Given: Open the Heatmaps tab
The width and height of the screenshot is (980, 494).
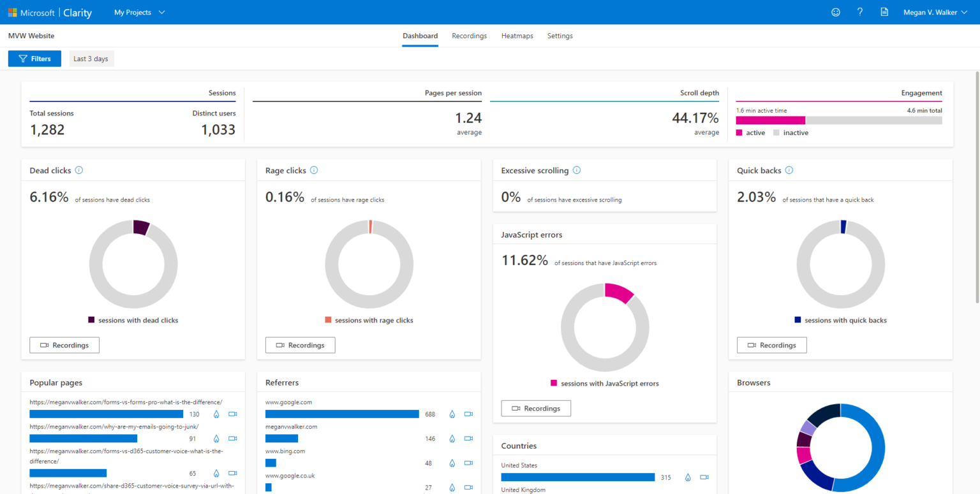Looking at the screenshot, I should [x=517, y=36].
